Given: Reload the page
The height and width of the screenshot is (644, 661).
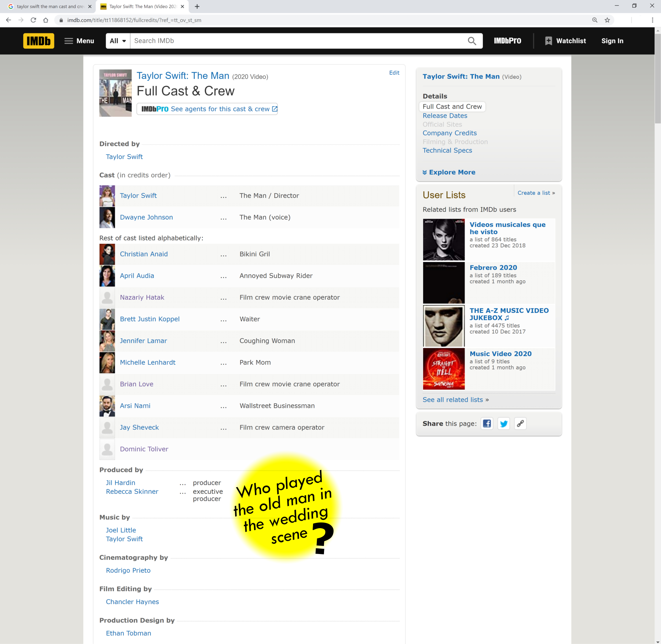Looking at the screenshot, I should pyautogui.click(x=33, y=20).
